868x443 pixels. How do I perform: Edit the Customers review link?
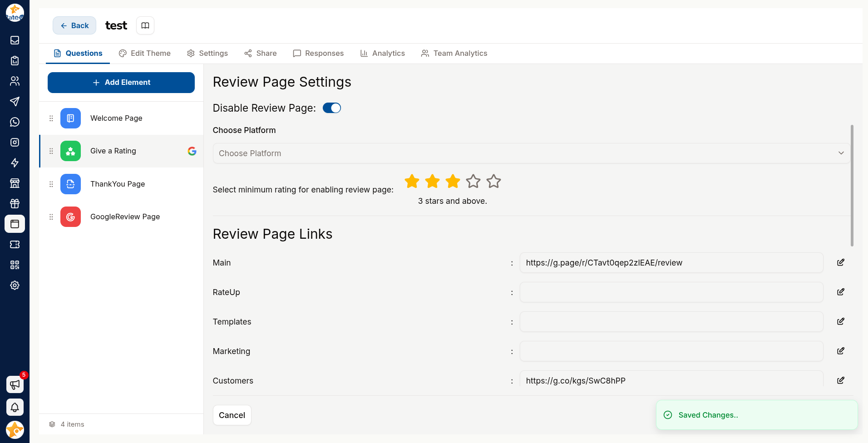click(x=841, y=380)
